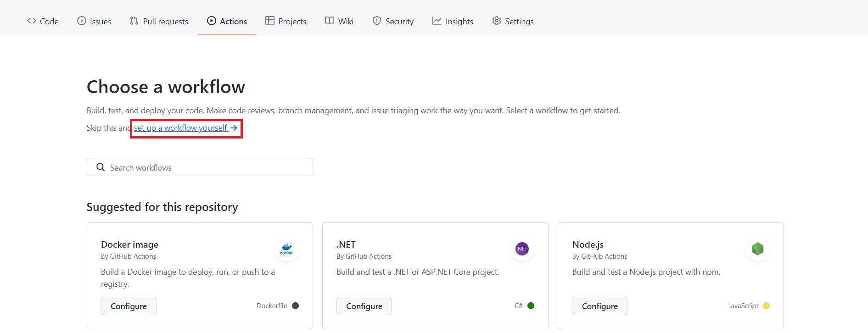Click the purple .NET logo icon
The height and width of the screenshot is (333, 868).
click(522, 249)
